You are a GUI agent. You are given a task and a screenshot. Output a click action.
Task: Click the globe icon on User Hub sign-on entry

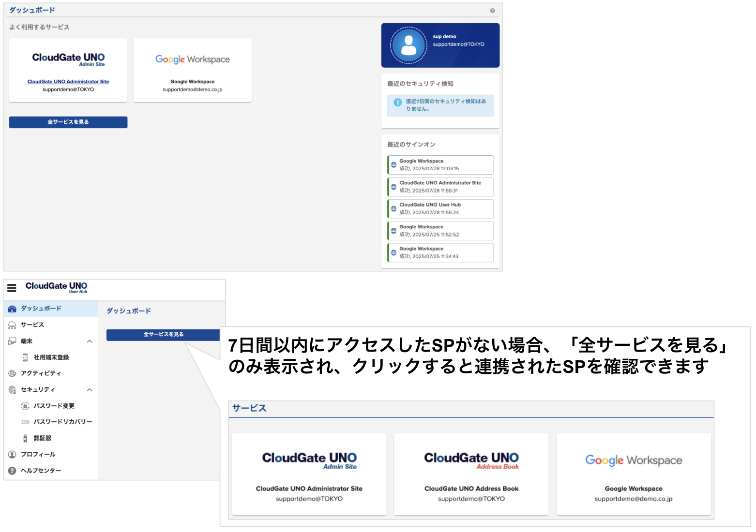[x=394, y=209]
